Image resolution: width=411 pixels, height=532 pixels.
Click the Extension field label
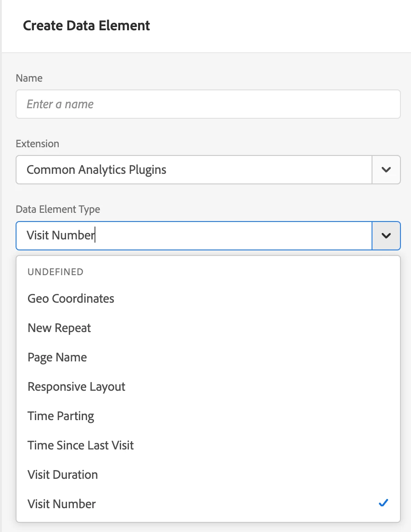pos(38,144)
